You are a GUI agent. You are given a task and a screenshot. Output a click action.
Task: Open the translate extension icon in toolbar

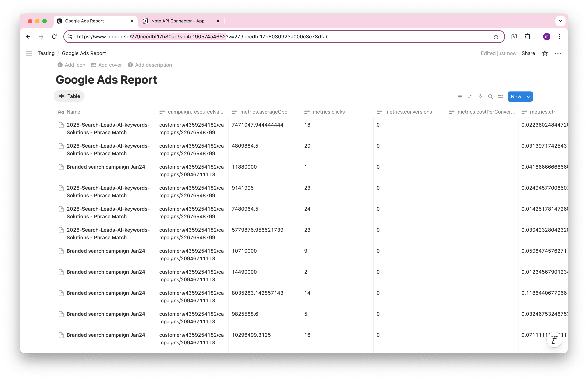point(514,37)
